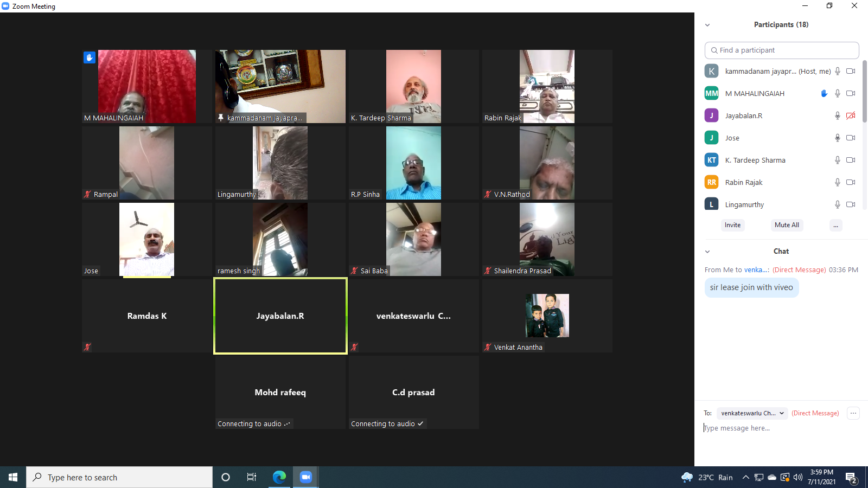Click the Zoom icon in the taskbar
868x488 pixels.
(306, 477)
